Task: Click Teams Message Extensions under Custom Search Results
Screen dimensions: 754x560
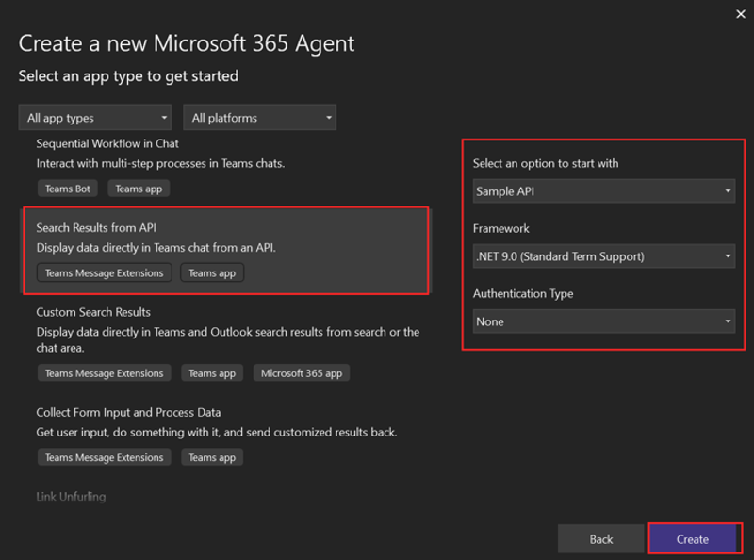Action: [104, 372]
